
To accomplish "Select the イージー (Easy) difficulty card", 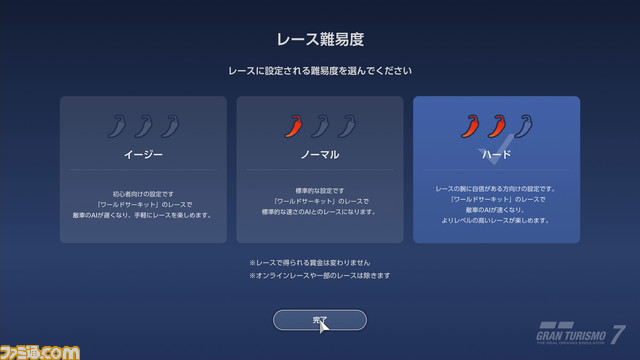I will [x=143, y=170].
